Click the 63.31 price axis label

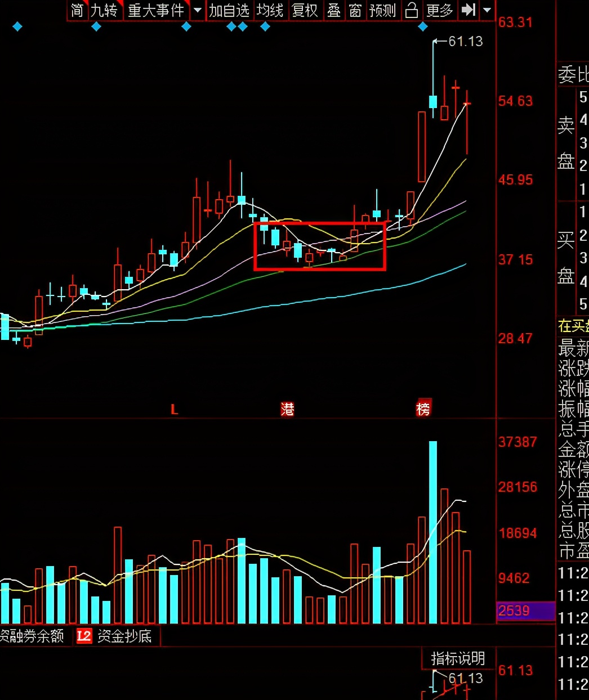tap(515, 23)
